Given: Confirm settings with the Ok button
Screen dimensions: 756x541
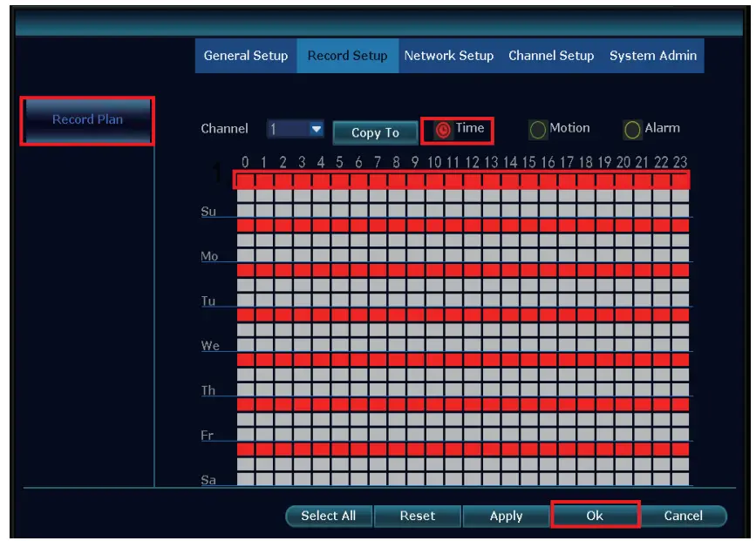Looking at the screenshot, I should (595, 515).
